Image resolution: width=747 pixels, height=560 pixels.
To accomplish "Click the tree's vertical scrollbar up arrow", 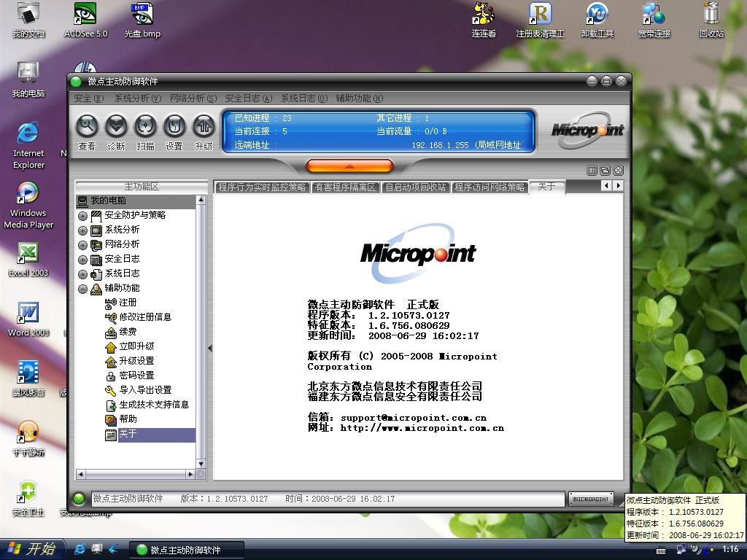I will tap(201, 200).
